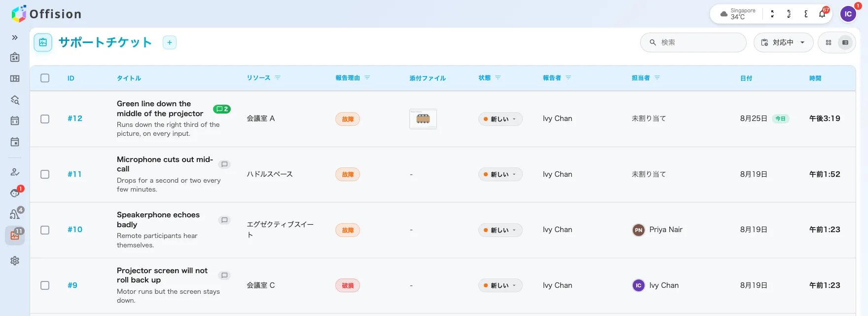Add a new support ticket with the plus button
This screenshot has width=868, height=316.
(x=170, y=42)
